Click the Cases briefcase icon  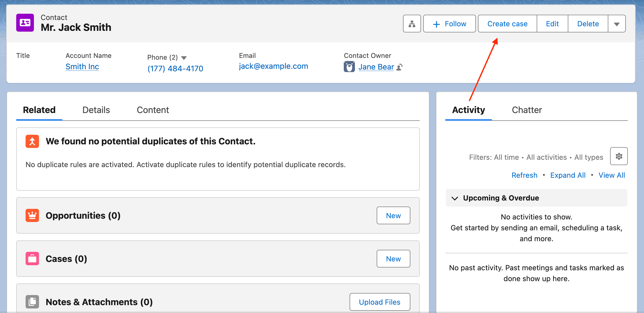click(x=32, y=258)
